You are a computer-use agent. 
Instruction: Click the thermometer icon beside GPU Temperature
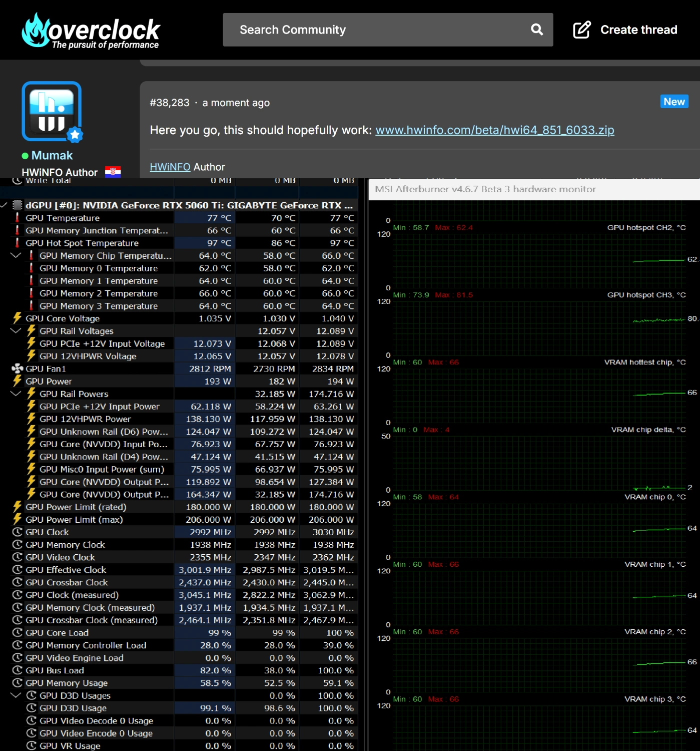point(18,218)
